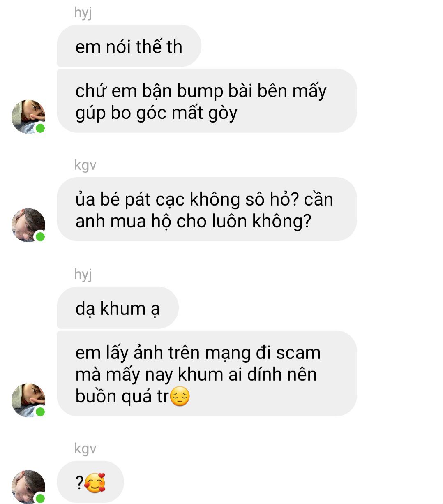Image resolution: width=443 pixels, height=504 pixels.
Task: Open kgv's avatar beside the pát cạc message
Action: [x=28, y=225]
